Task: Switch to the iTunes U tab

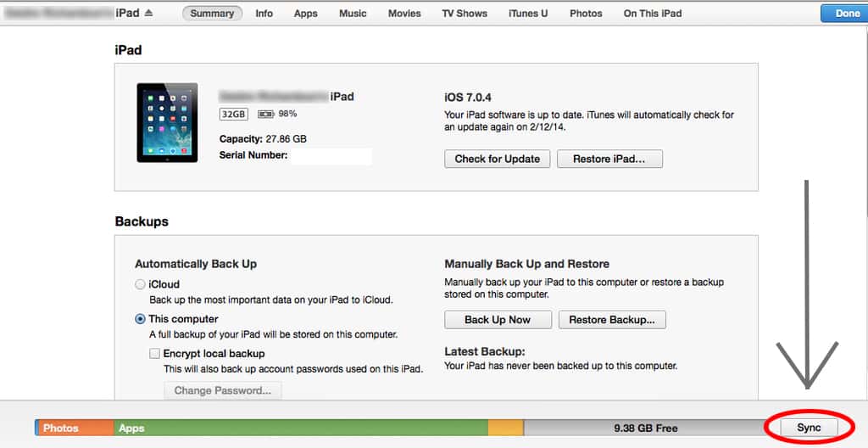Action: click(x=528, y=14)
